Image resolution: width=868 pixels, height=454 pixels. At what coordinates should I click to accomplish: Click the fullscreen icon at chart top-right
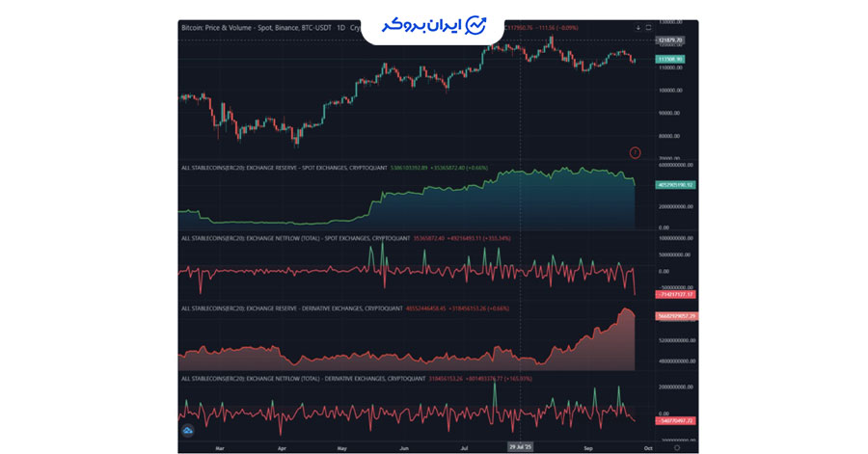click(648, 28)
